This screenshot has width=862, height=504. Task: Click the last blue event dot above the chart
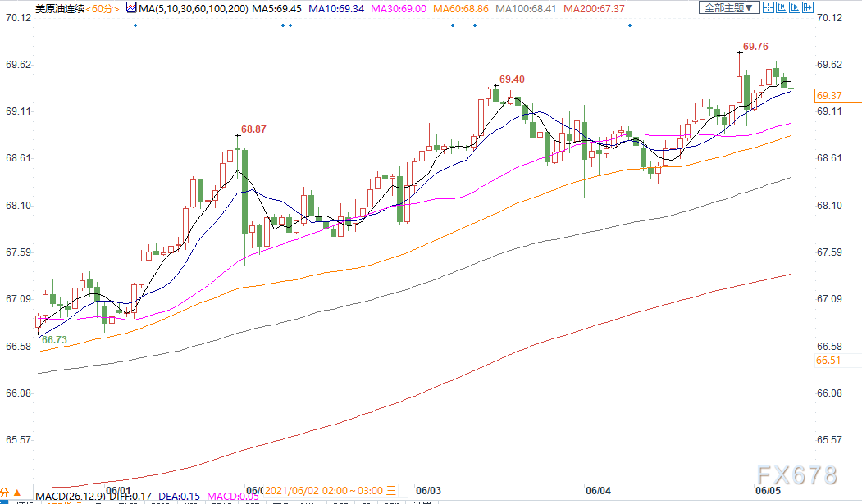click(x=629, y=25)
